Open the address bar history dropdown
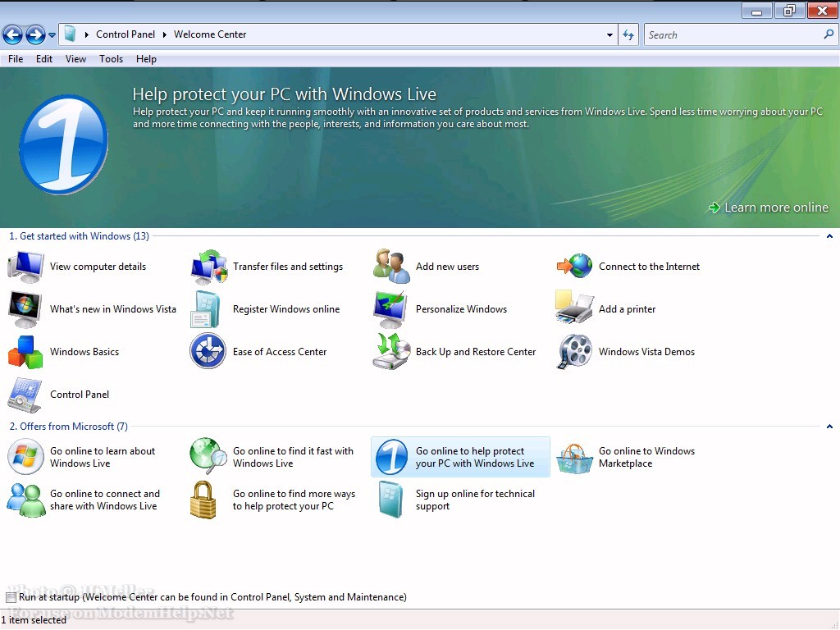 (x=609, y=34)
